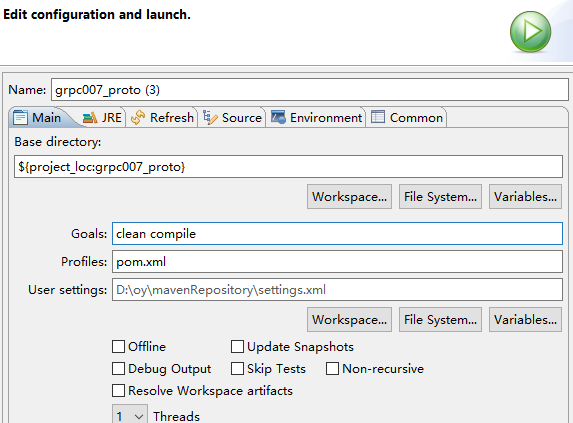Open the Threads count dropdown
The height and width of the screenshot is (423, 573).
click(x=130, y=416)
